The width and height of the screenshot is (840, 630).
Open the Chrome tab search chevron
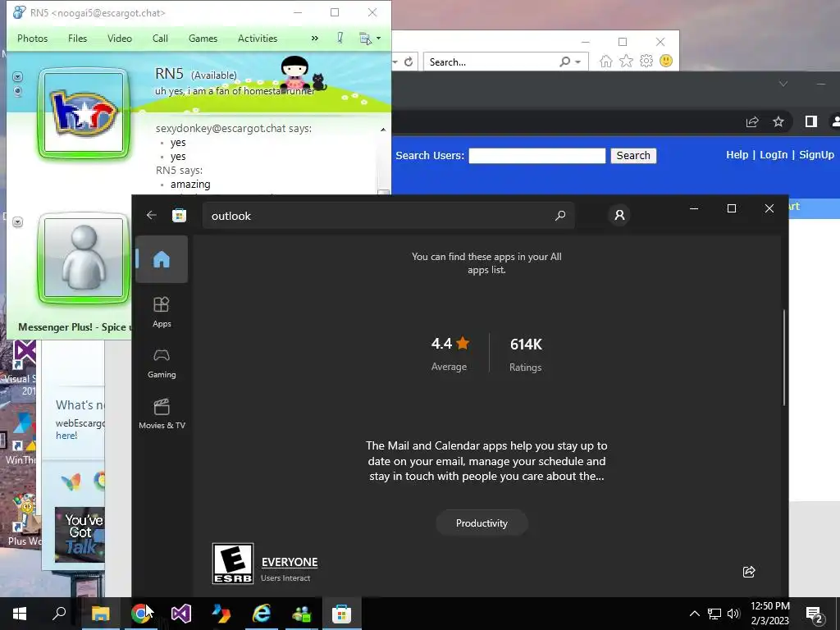pyautogui.click(x=783, y=84)
